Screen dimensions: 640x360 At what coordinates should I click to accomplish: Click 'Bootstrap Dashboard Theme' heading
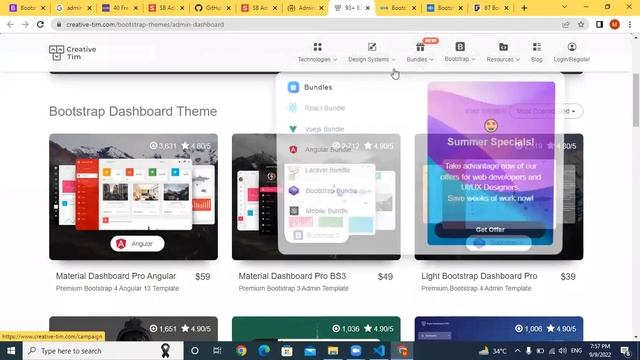[133, 111]
